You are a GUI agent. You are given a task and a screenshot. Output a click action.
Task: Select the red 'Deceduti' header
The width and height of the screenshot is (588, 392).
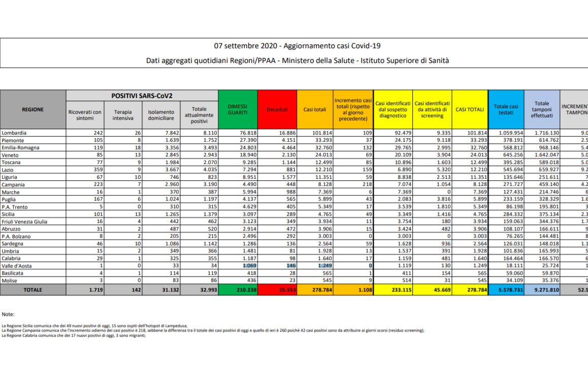277,109
